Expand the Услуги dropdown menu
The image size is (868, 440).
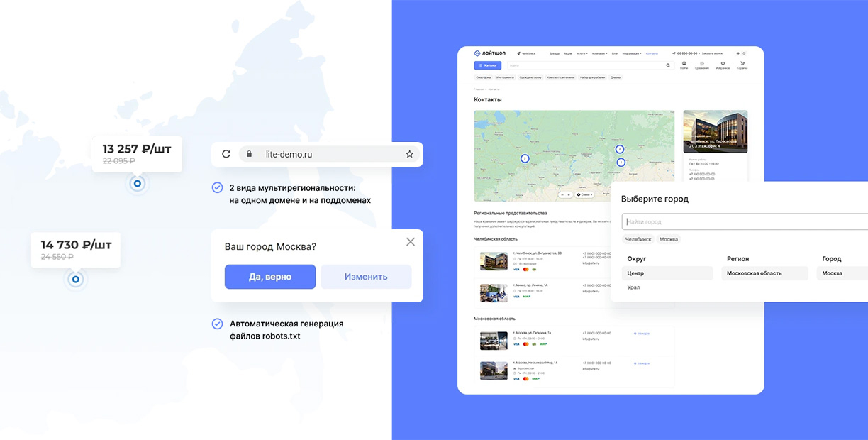pyautogui.click(x=582, y=53)
